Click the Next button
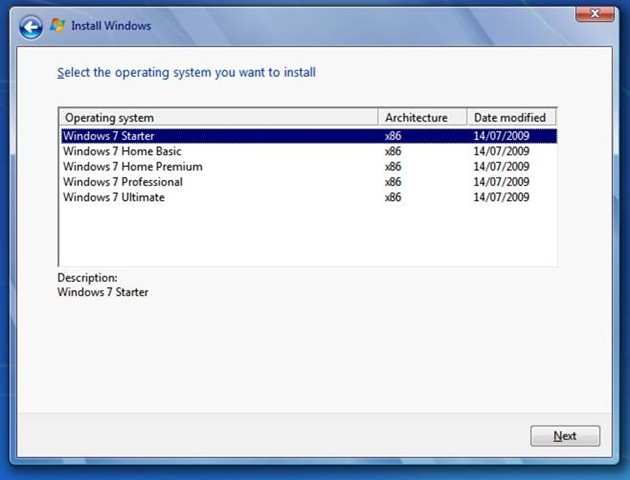 565,436
